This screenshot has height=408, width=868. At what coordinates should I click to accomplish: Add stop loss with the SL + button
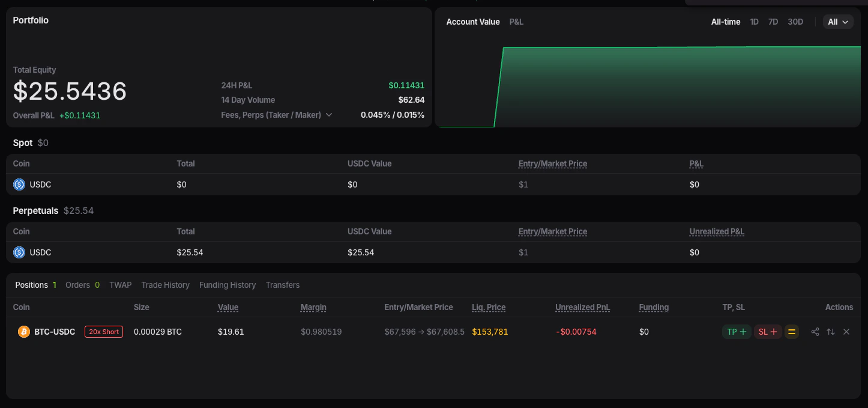point(768,332)
